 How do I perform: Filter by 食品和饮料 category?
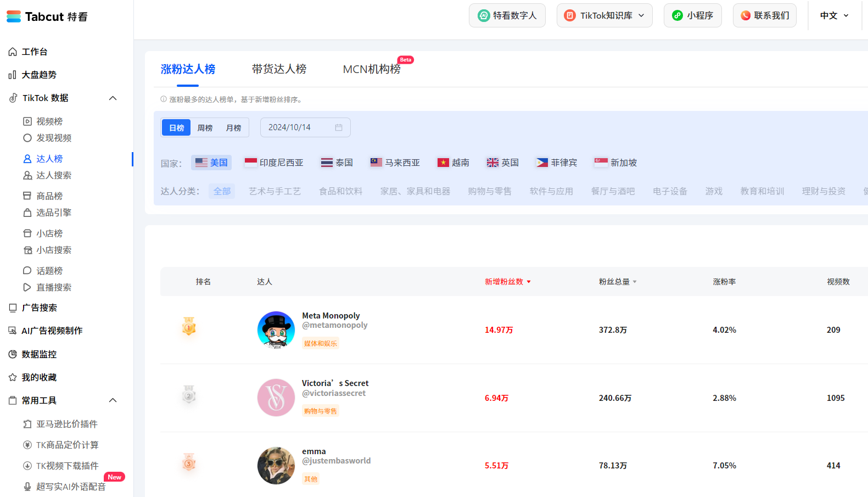(340, 191)
